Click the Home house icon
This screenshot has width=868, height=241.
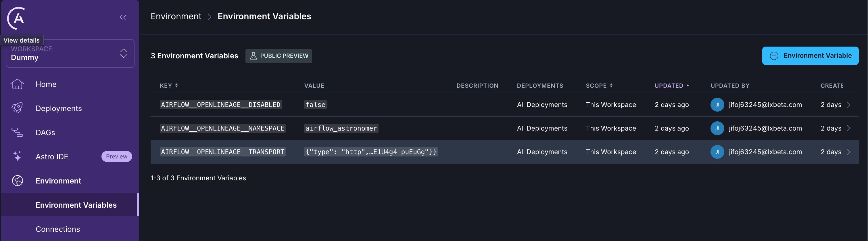coord(17,84)
